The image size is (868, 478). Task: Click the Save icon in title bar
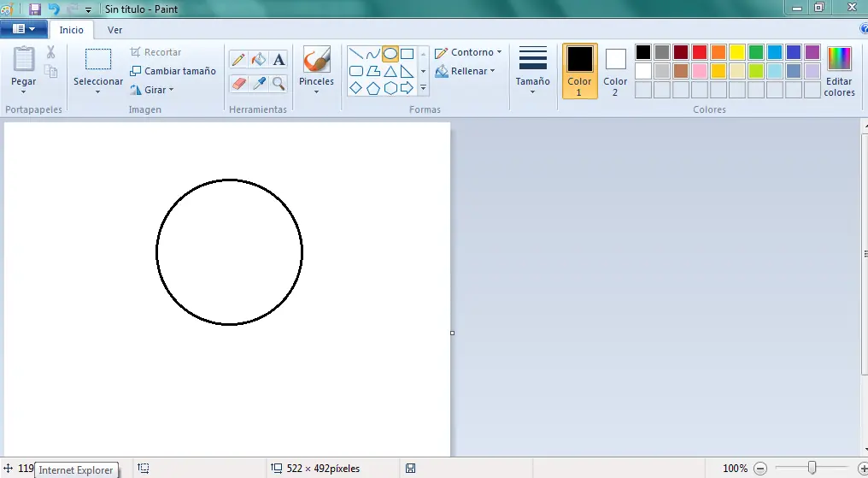pos(35,9)
